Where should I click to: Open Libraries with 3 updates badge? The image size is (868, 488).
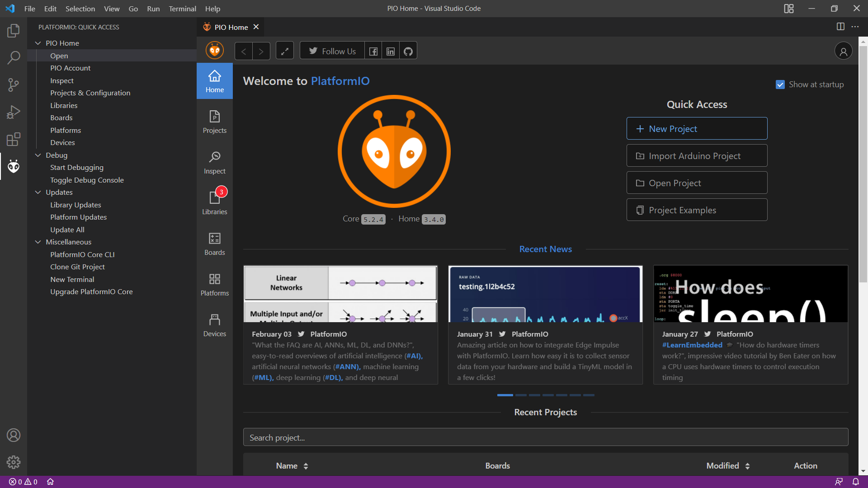coord(215,203)
